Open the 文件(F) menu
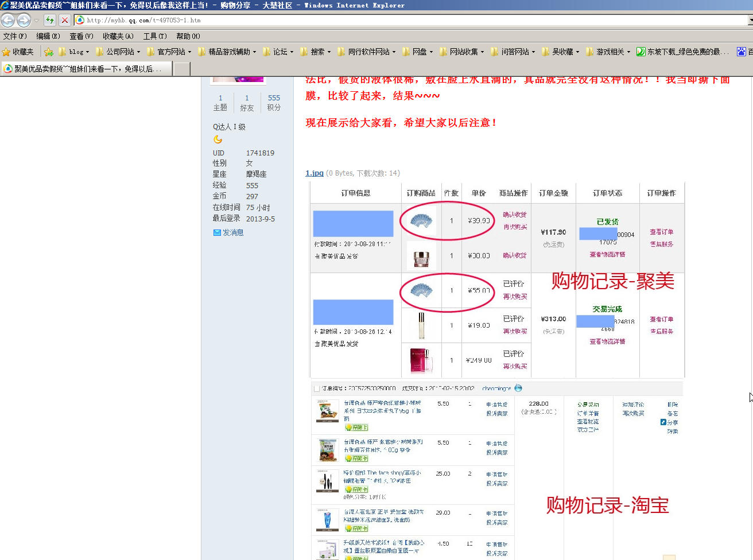 pos(15,36)
